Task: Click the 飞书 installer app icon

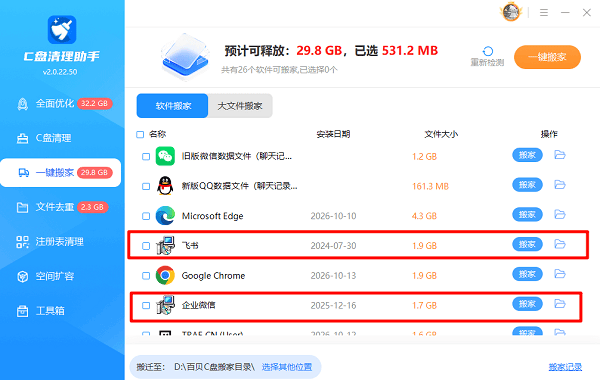Action: 166,245
